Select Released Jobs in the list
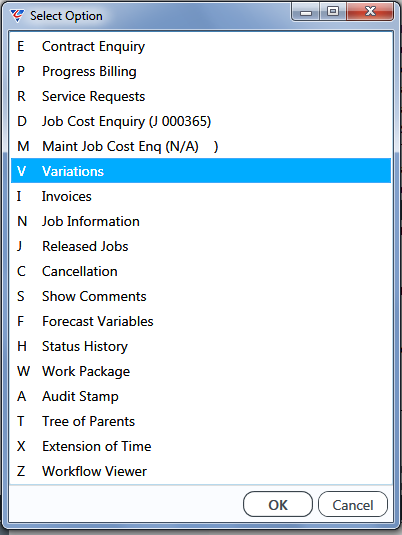402x535 pixels. [x=201, y=246]
